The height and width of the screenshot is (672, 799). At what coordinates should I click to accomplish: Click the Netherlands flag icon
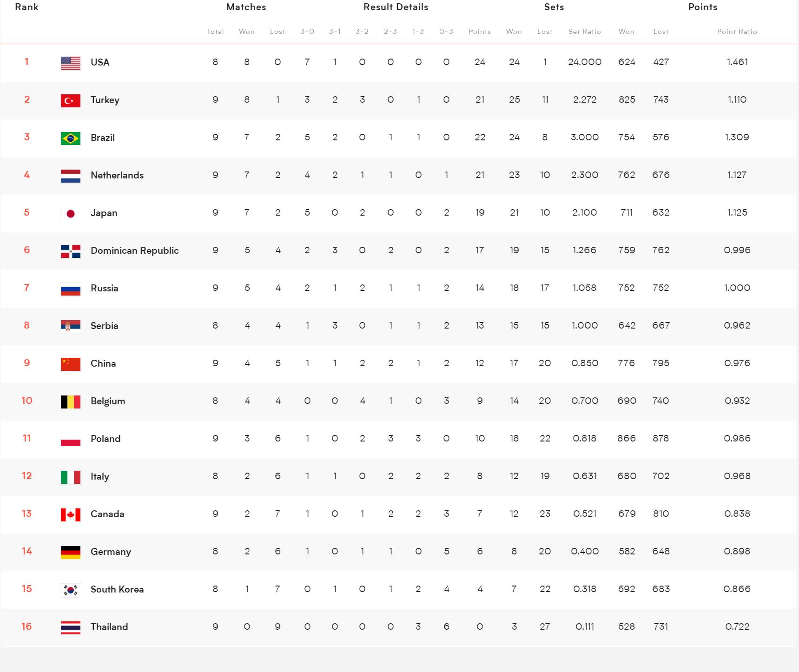71,176
